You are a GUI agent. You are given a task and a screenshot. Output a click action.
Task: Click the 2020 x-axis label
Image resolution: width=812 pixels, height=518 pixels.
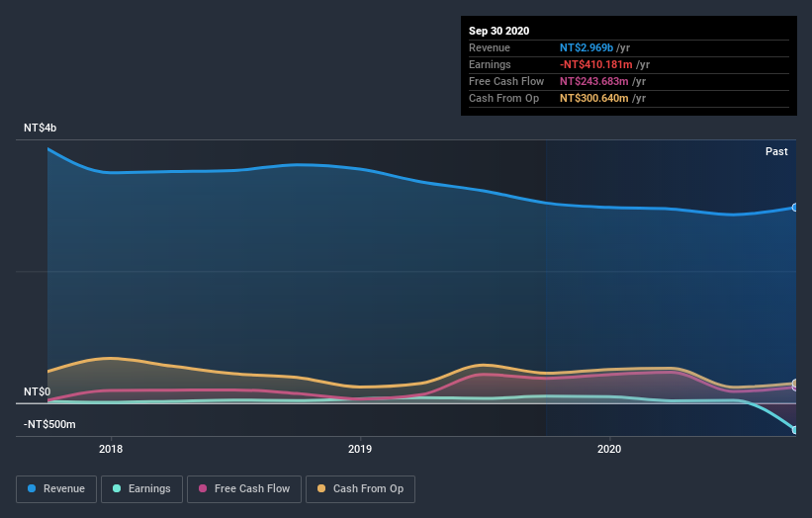[609, 449]
